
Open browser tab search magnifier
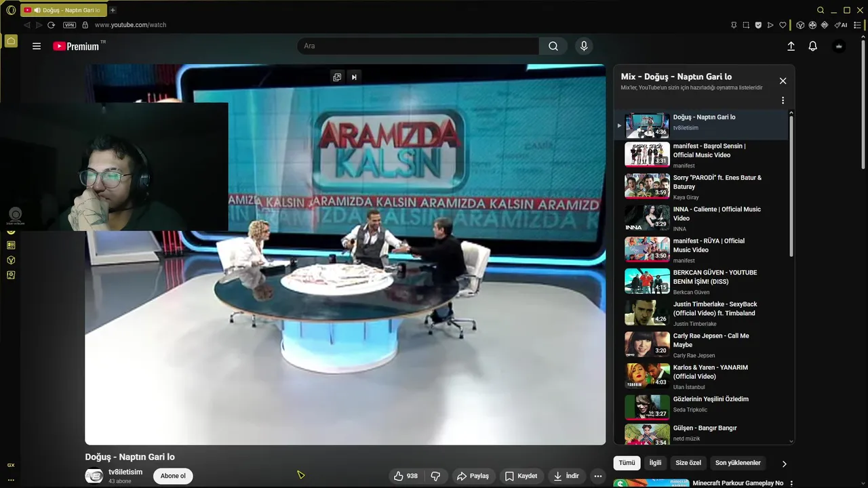tap(821, 10)
